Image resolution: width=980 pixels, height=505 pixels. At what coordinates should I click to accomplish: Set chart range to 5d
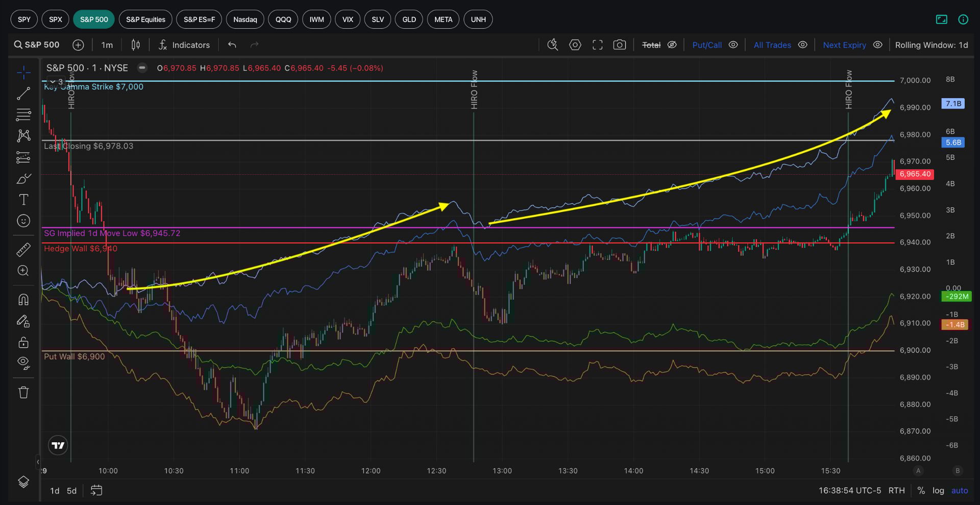pyautogui.click(x=71, y=491)
